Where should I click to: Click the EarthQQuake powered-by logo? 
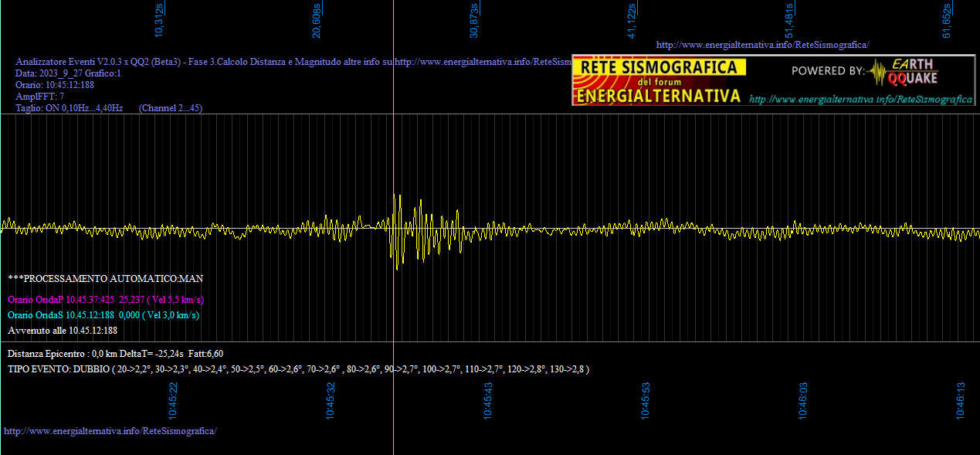[865, 72]
